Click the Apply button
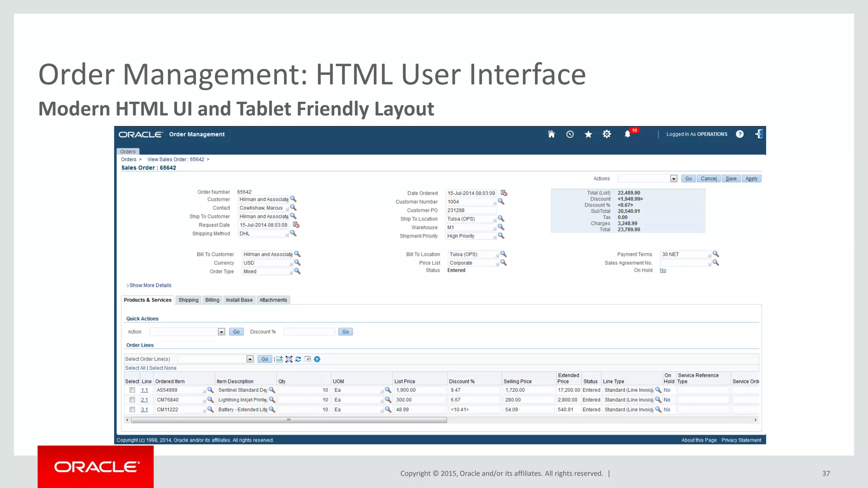This screenshot has height=488, width=868. pyautogui.click(x=751, y=179)
